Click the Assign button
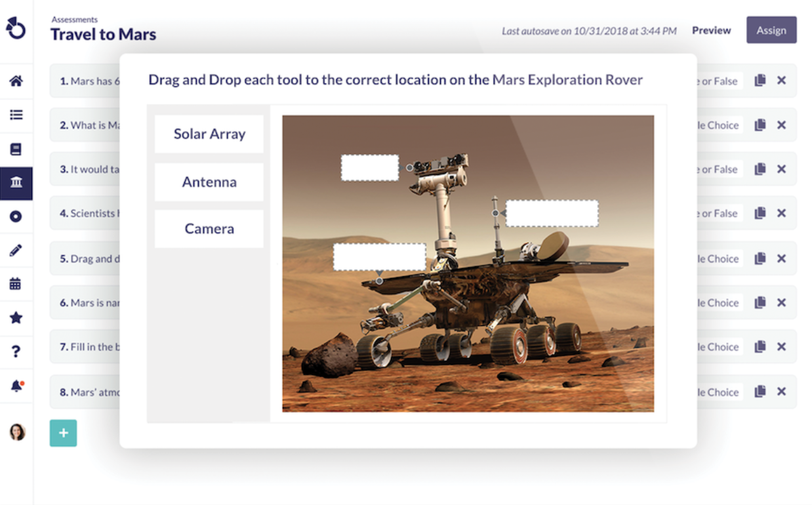This screenshot has width=812, height=505. coord(771,30)
